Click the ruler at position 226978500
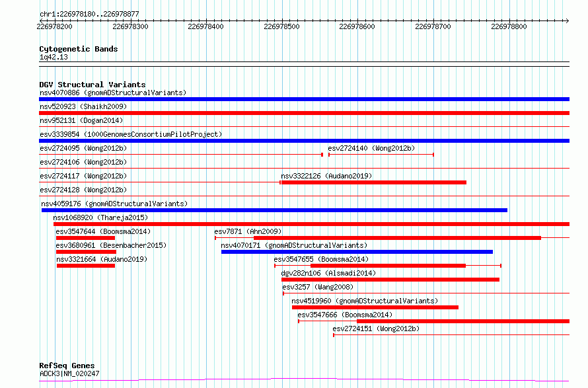This screenshot has height=388, width=588. coord(281,26)
